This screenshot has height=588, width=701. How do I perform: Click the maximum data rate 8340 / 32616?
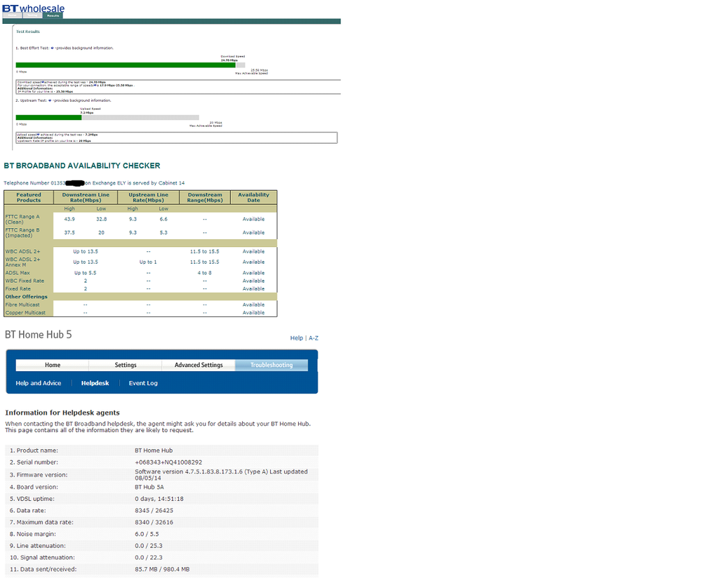[154, 522]
